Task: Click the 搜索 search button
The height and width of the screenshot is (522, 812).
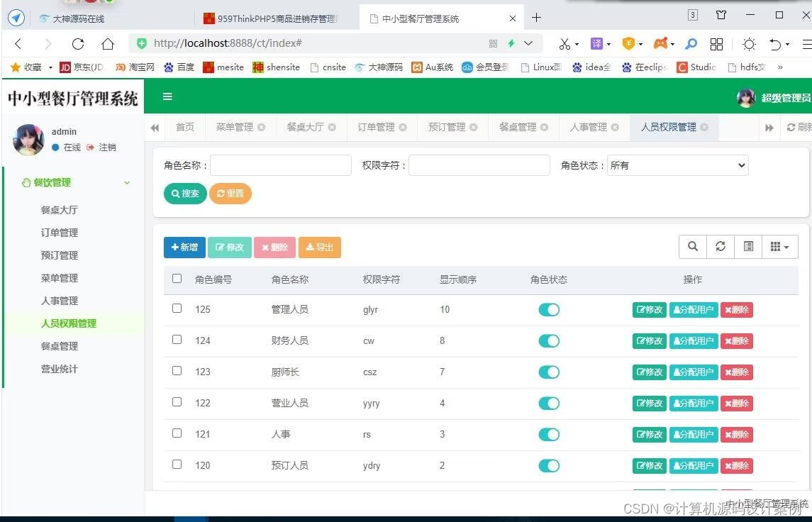Action: pyautogui.click(x=185, y=193)
